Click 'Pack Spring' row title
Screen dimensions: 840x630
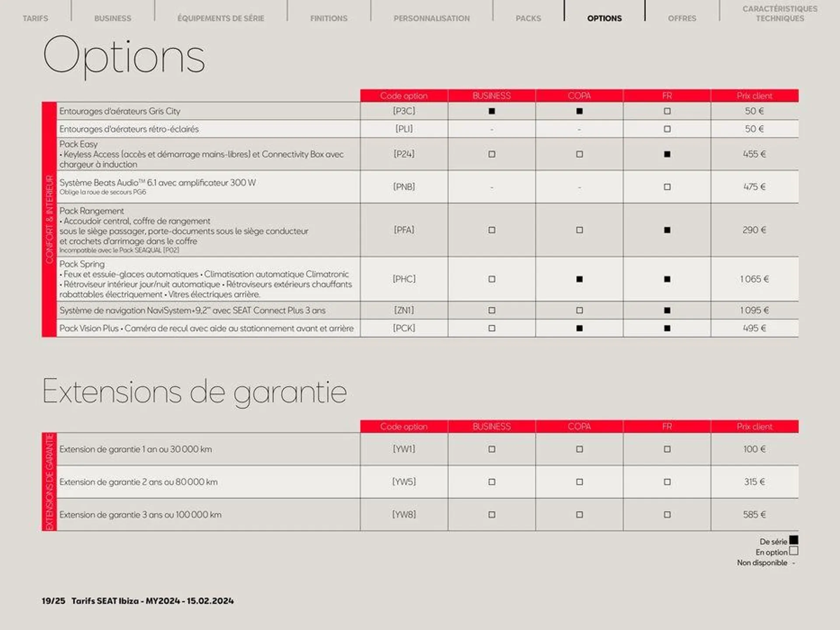[82, 264]
